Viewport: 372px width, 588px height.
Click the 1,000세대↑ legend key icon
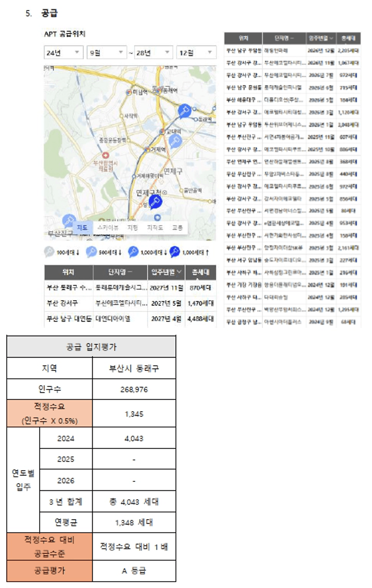click(175, 252)
